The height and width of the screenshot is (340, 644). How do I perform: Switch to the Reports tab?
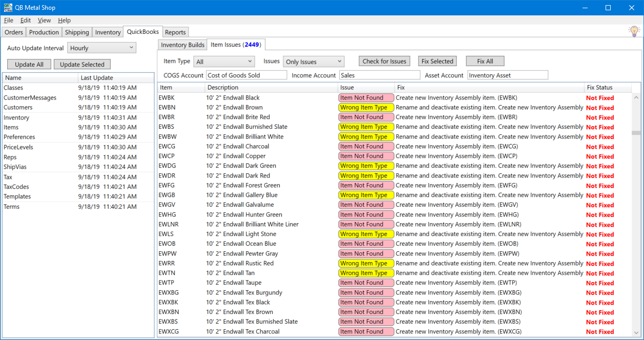[175, 32]
